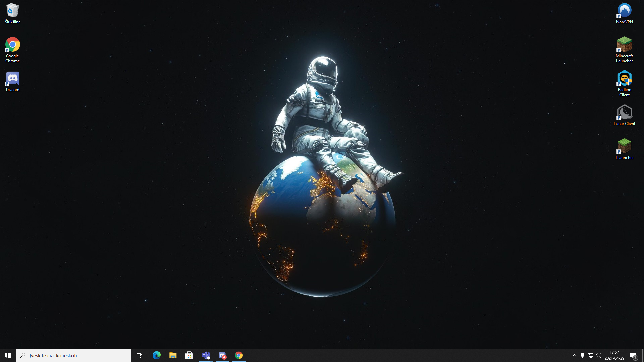Switch to Microsoft Teams in taskbar

206,355
